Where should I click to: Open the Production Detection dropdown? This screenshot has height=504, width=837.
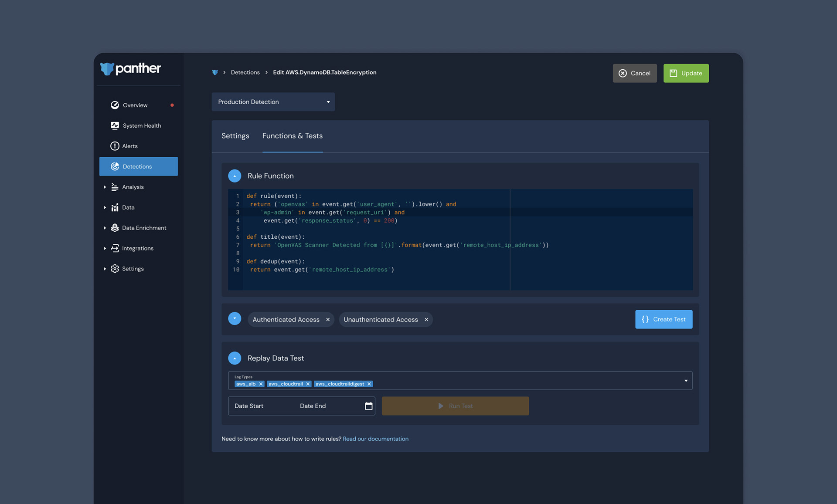[273, 102]
